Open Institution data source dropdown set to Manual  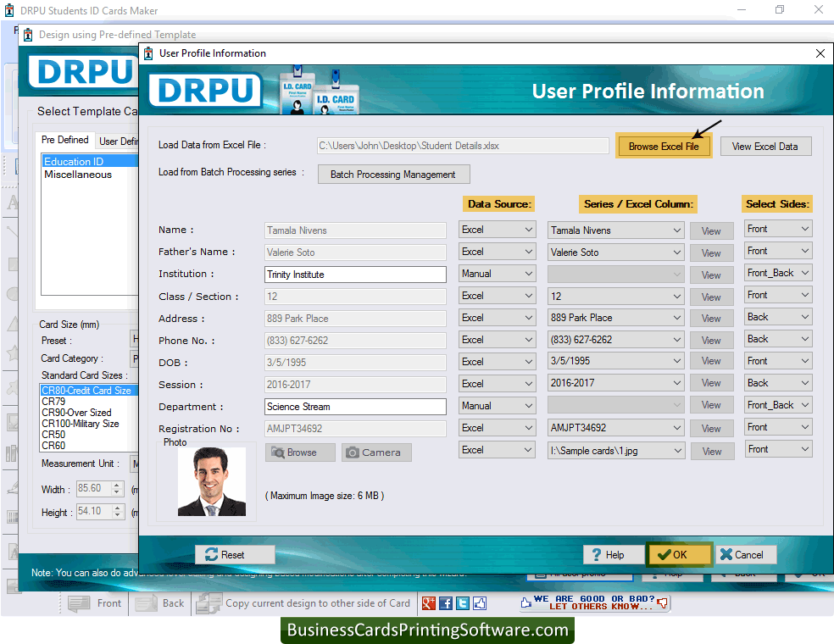pyautogui.click(x=497, y=274)
